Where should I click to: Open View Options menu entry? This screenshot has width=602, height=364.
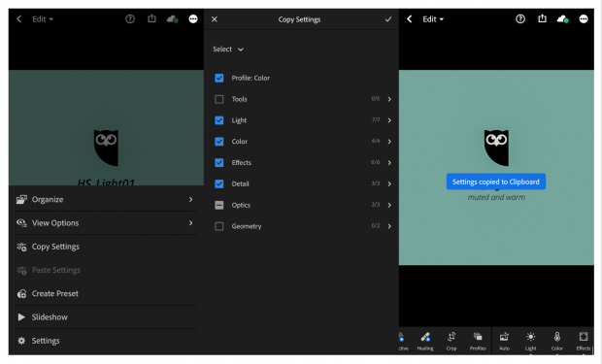coord(106,223)
